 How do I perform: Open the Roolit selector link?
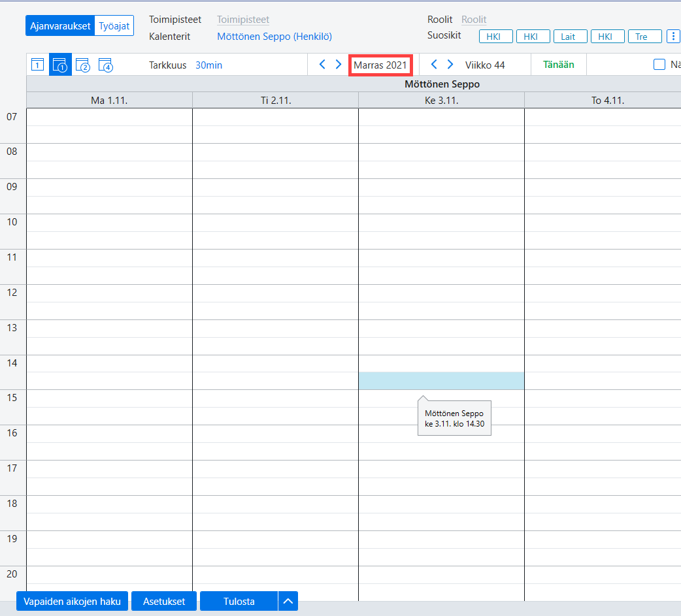tap(474, 20)
